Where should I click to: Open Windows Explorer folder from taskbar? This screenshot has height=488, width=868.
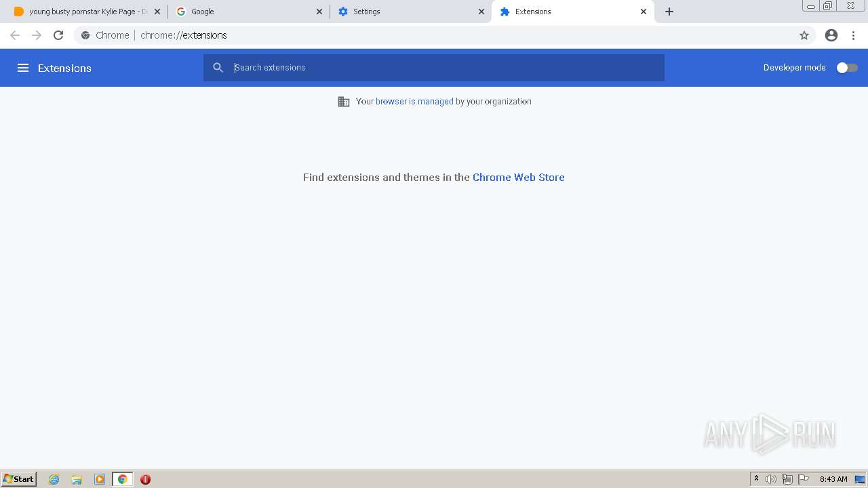point(77,479)
